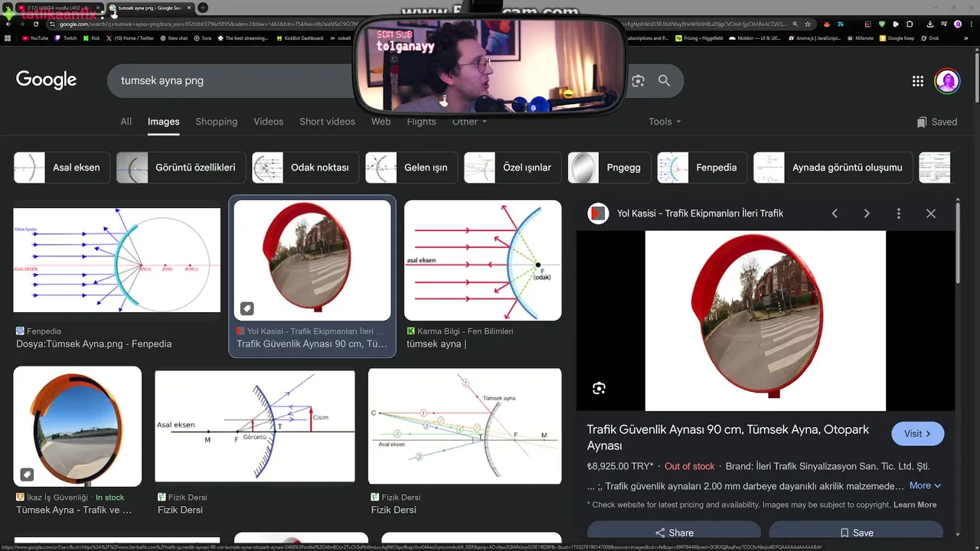
Task: Switch to the H3NT4I modlu L4D2 tab
Action: tap(58, 8)
